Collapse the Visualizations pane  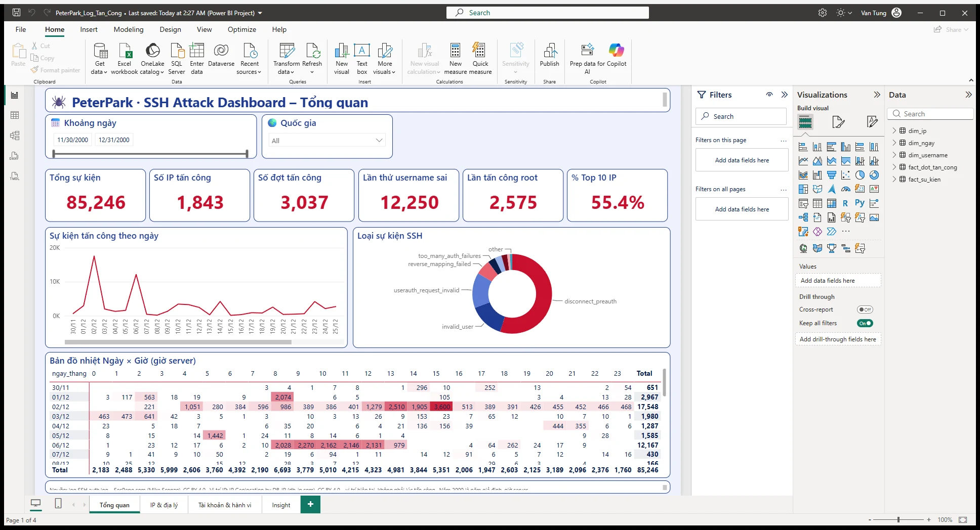[877, 95]
